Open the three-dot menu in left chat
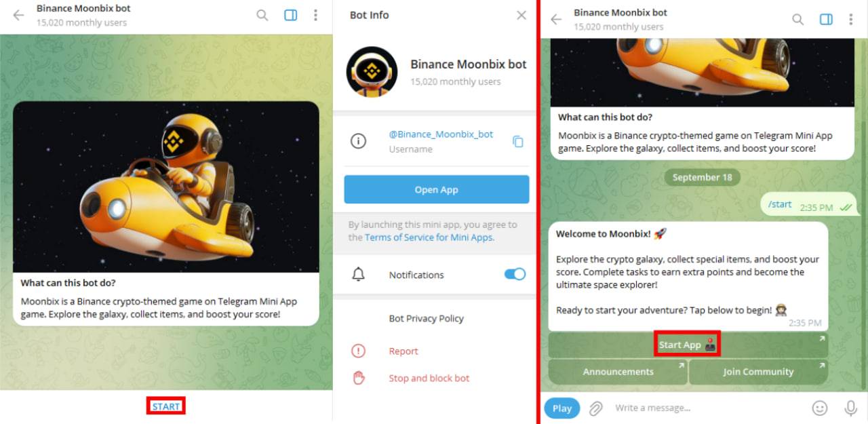The width and height of the screenshot is (868, 424). tap(315, 15)
